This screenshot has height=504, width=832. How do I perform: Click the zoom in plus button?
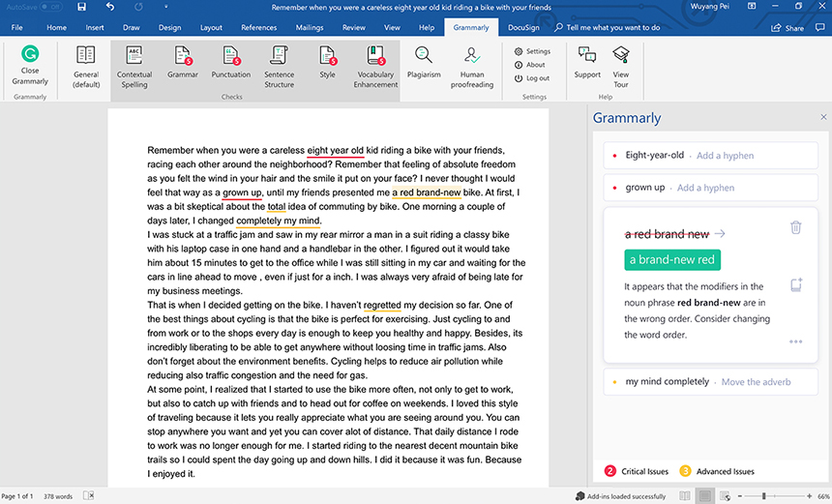pos(809,496)
